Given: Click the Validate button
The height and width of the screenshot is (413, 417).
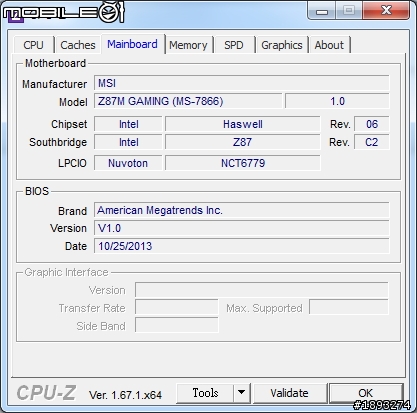Looking at the screenshot, I should point(289,393).
